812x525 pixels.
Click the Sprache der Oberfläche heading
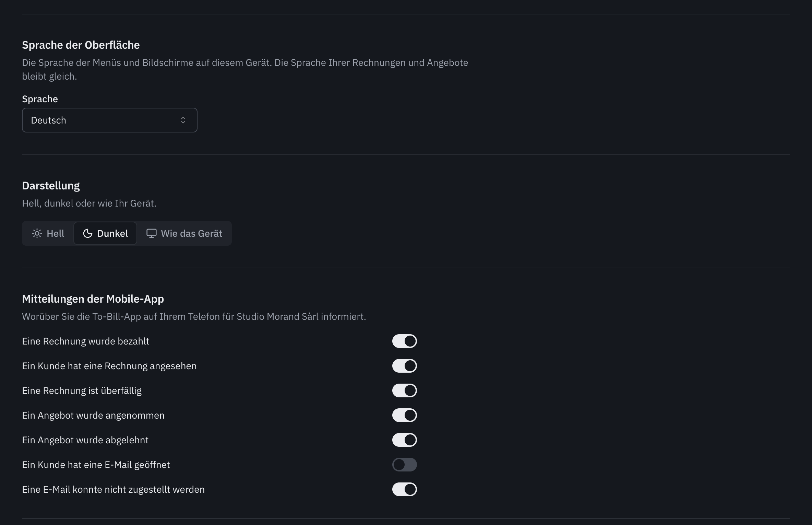coord(81,45)
